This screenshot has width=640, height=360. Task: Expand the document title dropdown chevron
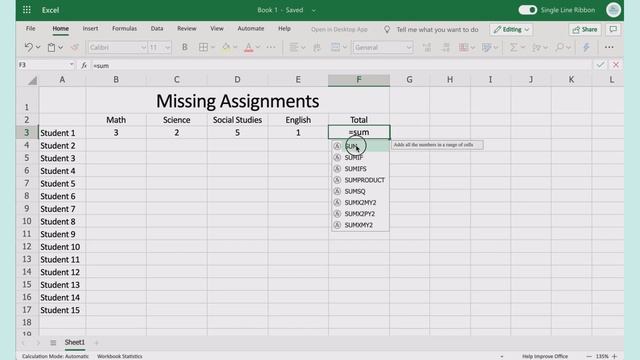tap(313, 11)
